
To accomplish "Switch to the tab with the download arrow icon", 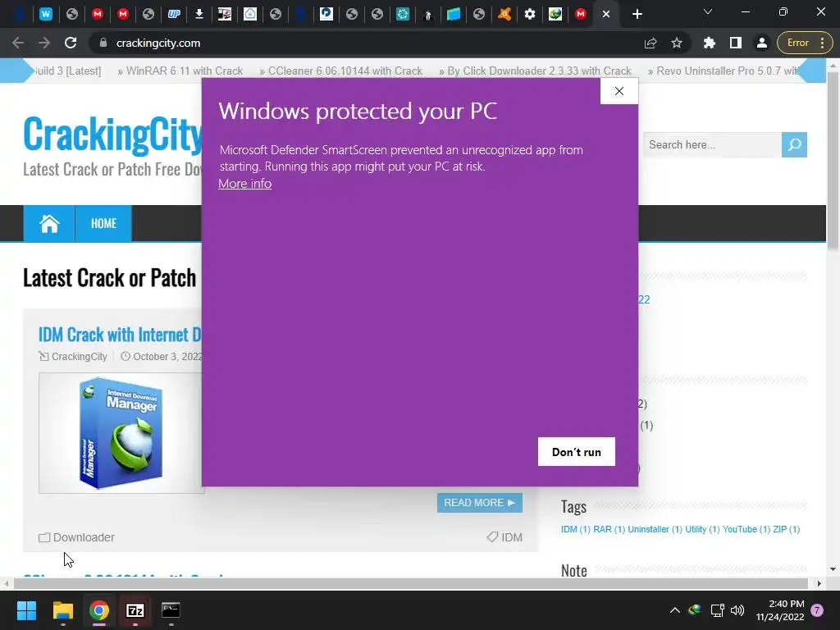I will pos(199,15).
